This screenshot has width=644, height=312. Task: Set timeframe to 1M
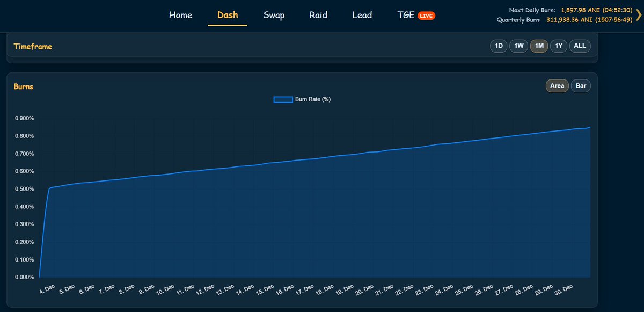[x=539, y=46]
